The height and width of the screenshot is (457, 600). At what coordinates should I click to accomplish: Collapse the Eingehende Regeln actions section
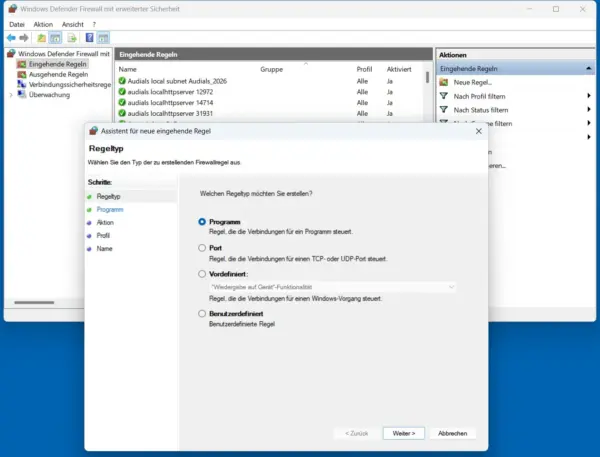click(589, 69)
